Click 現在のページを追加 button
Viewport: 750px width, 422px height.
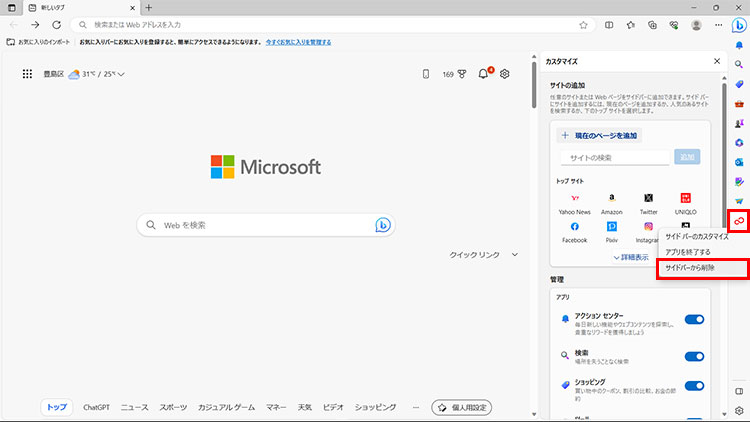pos(600,135)
